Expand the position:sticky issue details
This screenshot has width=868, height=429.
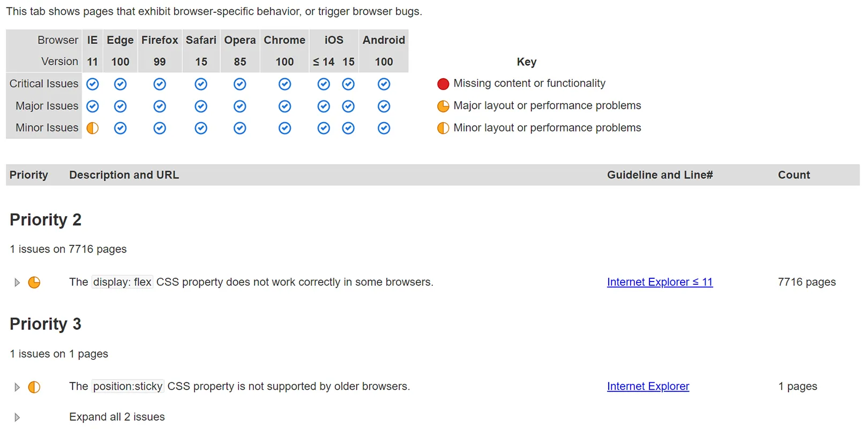[17, 387]
